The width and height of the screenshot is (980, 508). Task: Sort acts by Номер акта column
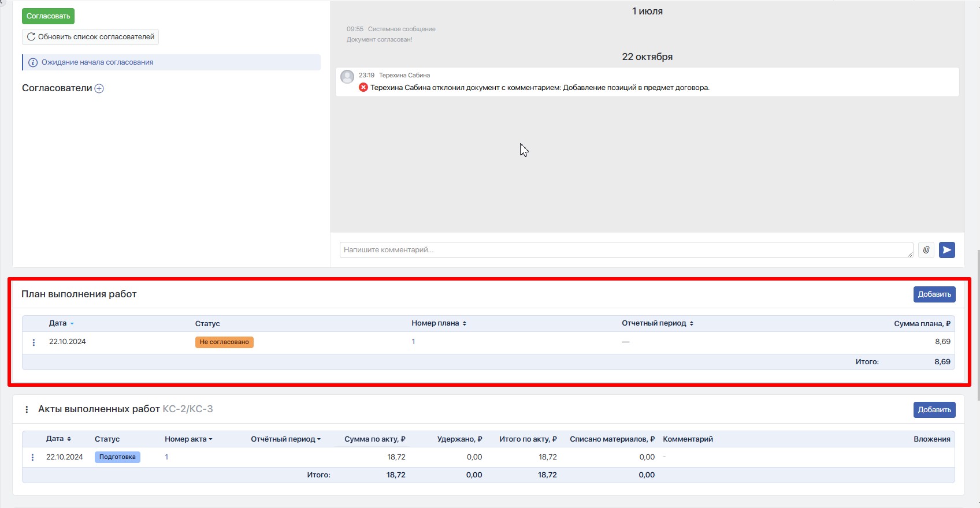tap(188, 439)
